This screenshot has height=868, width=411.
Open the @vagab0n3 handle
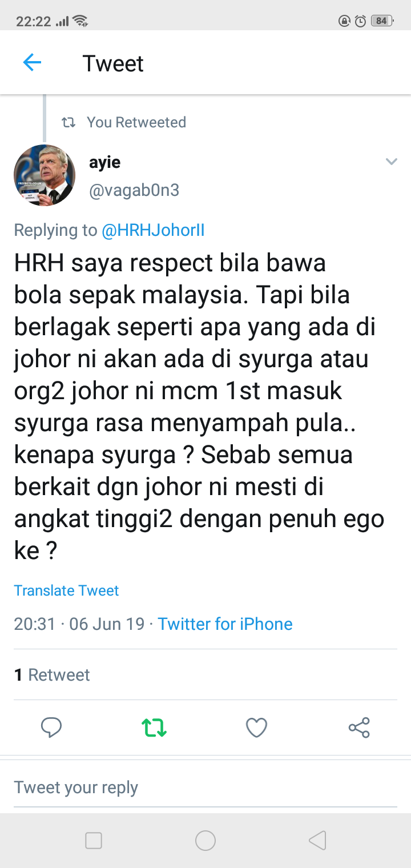click(134, 190)
